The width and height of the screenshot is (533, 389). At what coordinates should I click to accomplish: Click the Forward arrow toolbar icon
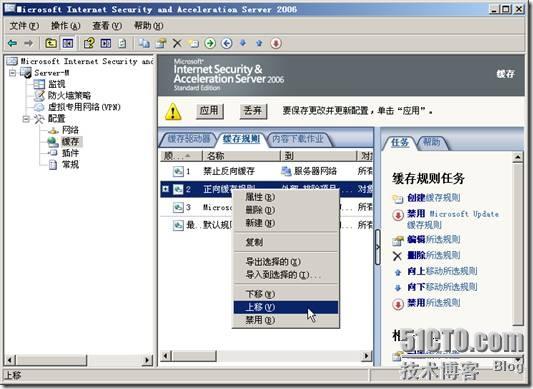(29, 43)
